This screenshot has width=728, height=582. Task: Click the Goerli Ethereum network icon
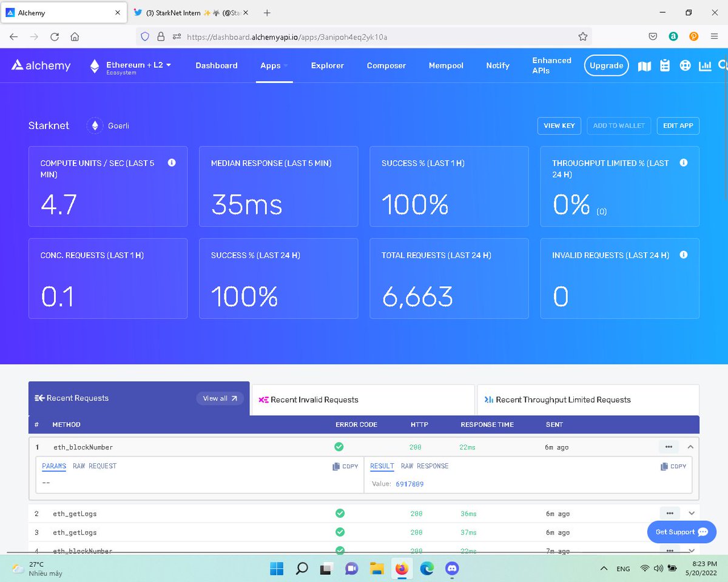coord(95,125)
